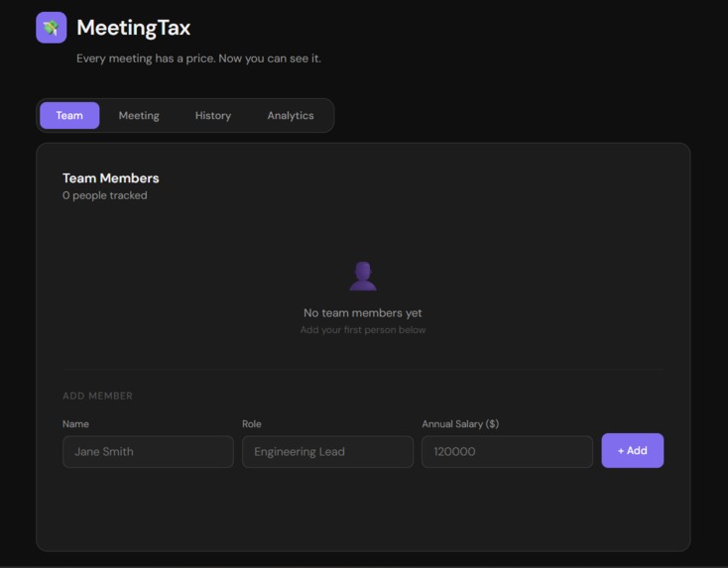Screen dimensions: 728x568
Task: Focus the Name input field
Action: click(148, 451)
